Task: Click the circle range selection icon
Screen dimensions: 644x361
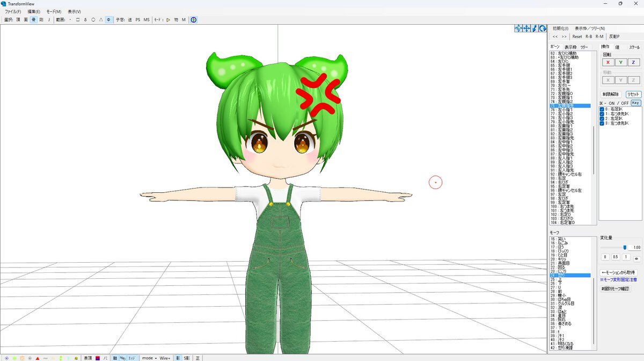Action: 93,20
